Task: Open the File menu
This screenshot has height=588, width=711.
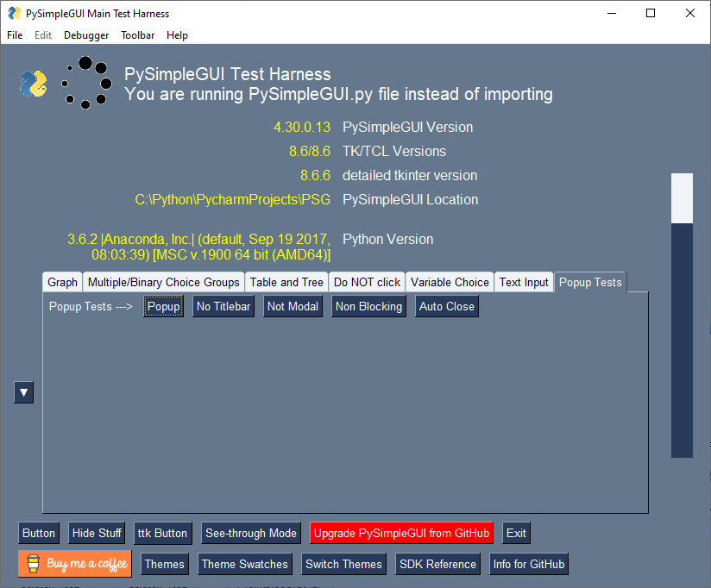Action: (x=15, y=35)
